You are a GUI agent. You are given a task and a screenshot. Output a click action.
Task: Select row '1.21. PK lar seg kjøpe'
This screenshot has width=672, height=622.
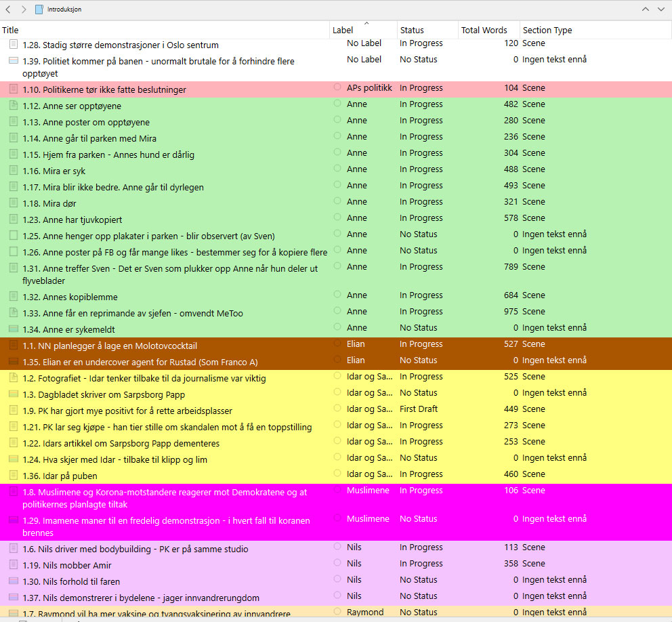[336, 427]
